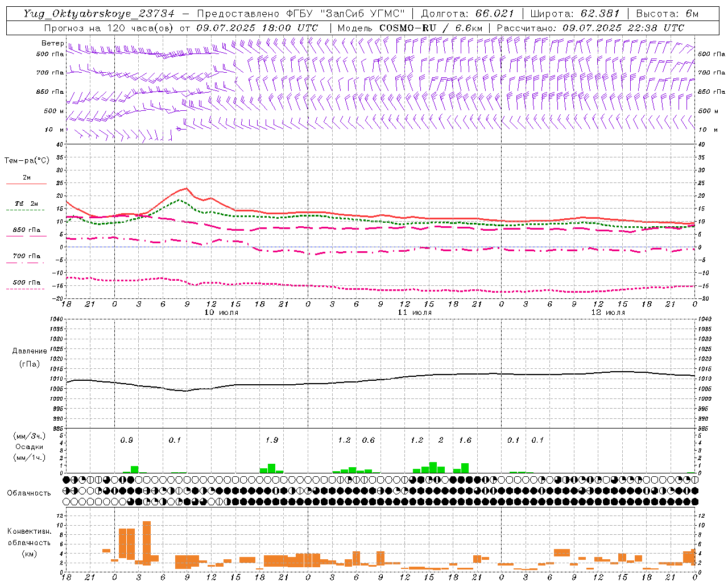Viewport: 728px width, 582px height.
Task: Click the Td 2м dew point legend
Action: [x=26, y=203]
